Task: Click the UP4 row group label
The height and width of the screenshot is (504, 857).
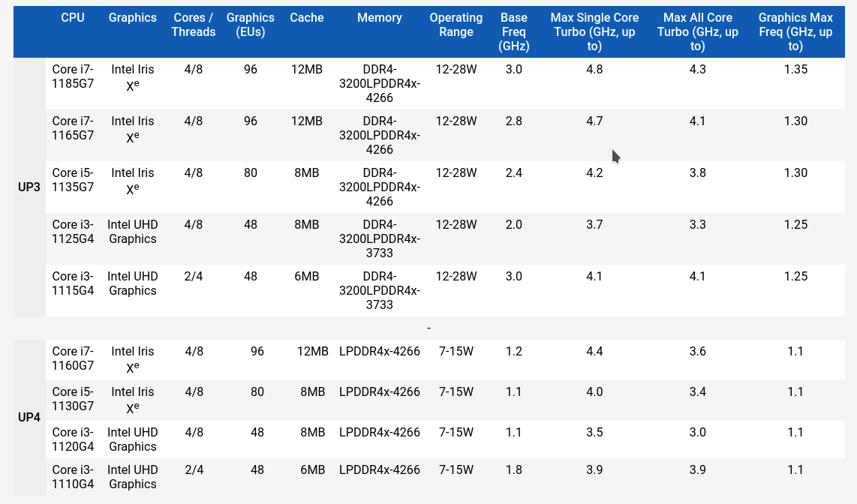Action: (x=29, y=418)
